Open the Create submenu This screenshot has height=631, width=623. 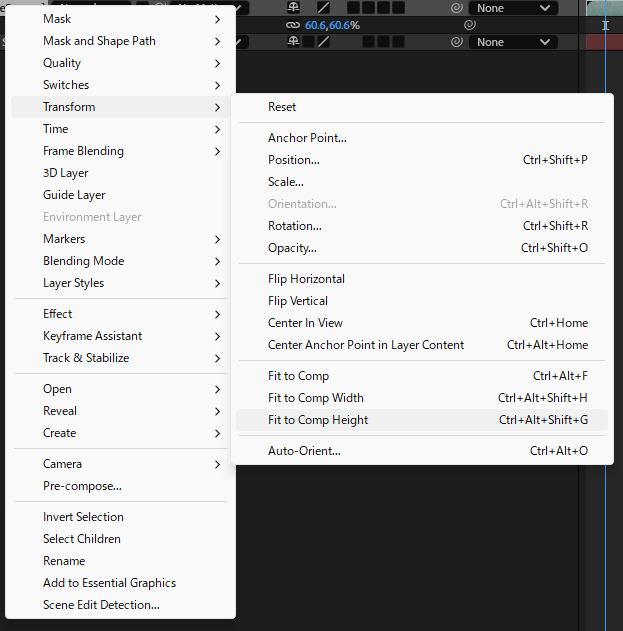(x=120, y=433)
